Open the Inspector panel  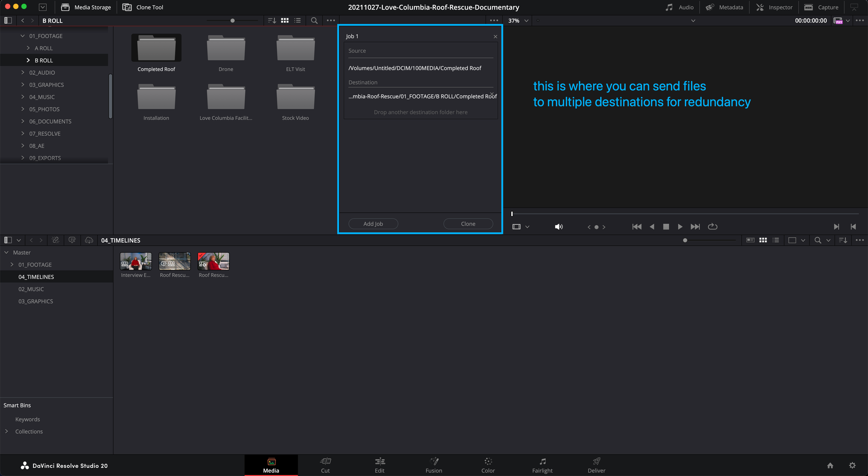774,7
